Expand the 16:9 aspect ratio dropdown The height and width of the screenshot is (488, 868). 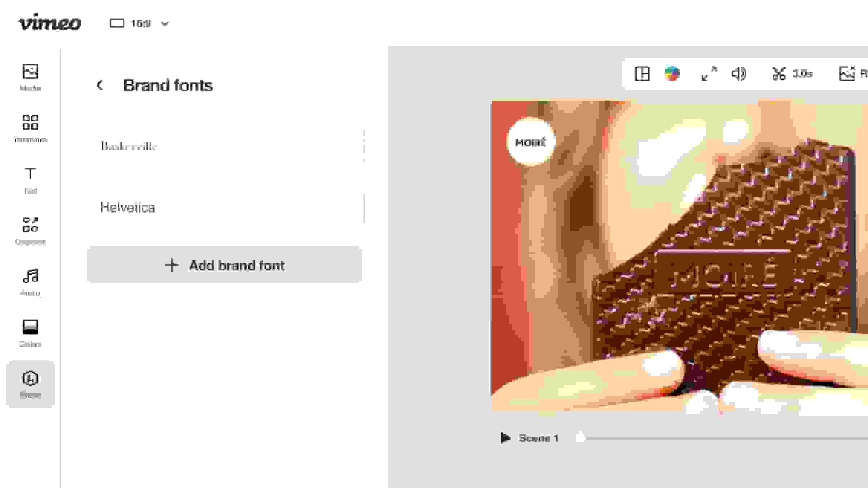pos(140,23)
